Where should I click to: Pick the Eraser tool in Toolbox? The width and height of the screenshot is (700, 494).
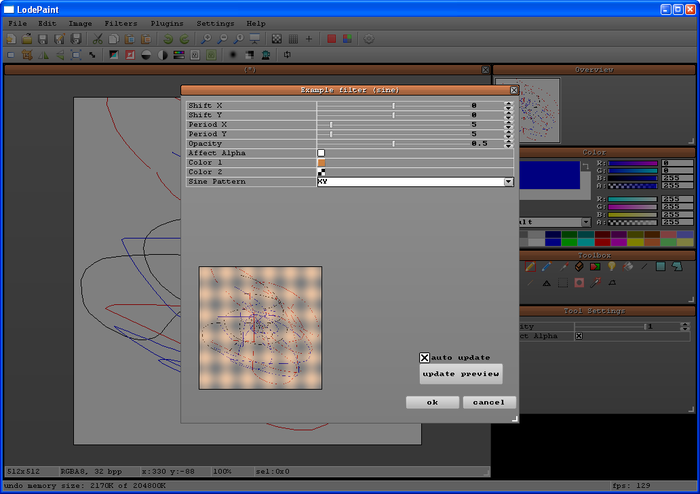click(578, 267)
